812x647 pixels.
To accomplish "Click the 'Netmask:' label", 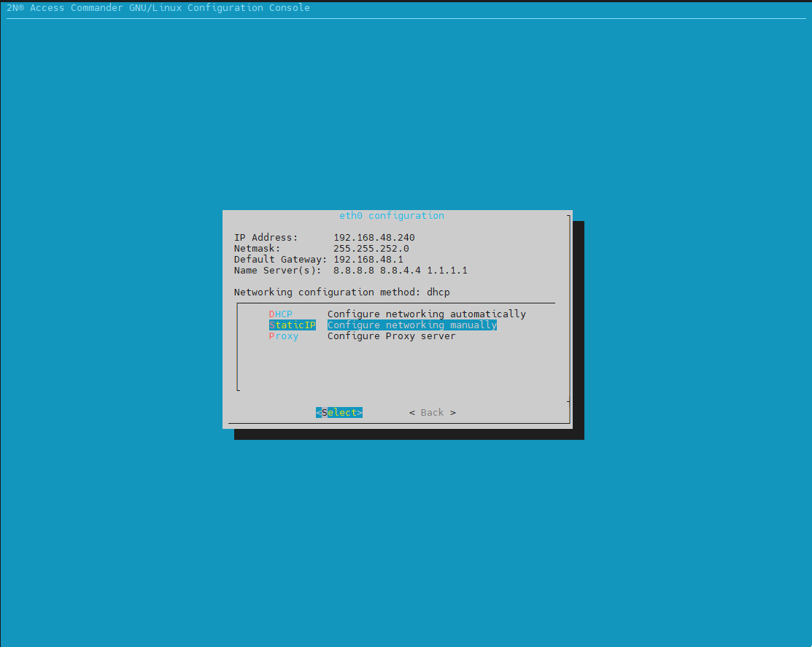I will 257,249.
